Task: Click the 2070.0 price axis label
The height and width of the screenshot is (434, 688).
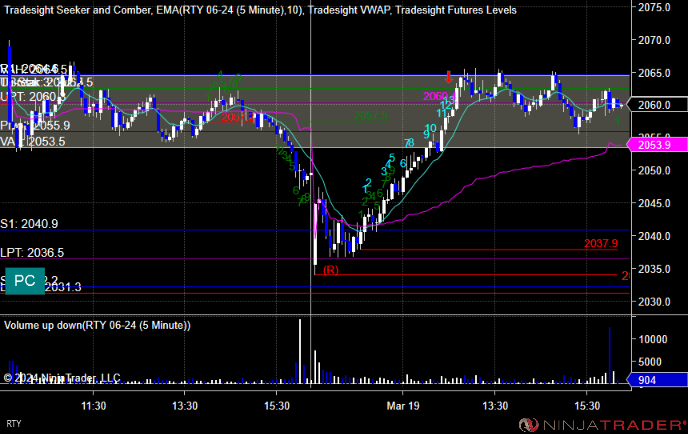Action: [654, 40]
